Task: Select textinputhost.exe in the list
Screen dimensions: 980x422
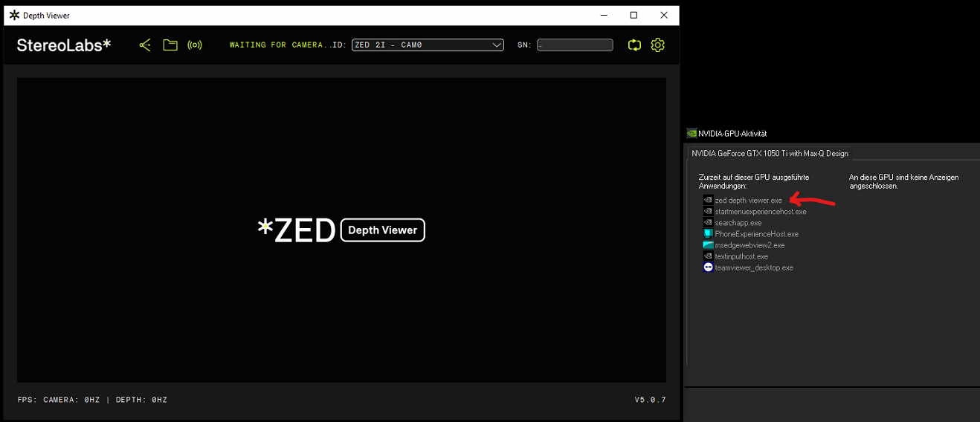Action: [741, 256]
